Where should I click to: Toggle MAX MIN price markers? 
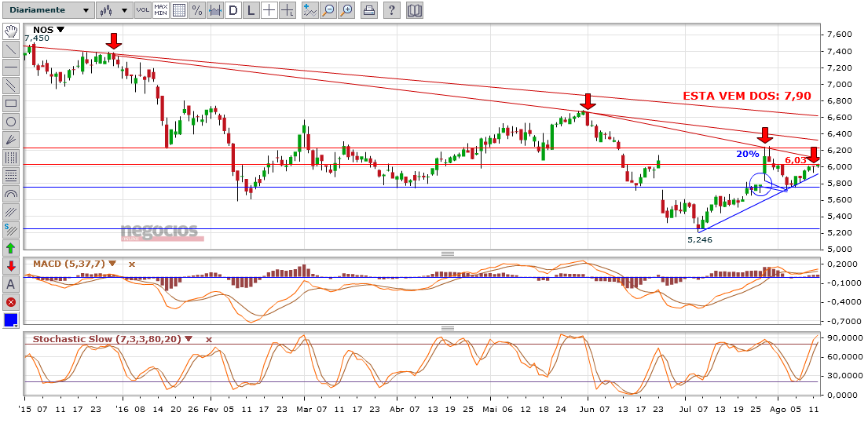click(x=160, y=10)
